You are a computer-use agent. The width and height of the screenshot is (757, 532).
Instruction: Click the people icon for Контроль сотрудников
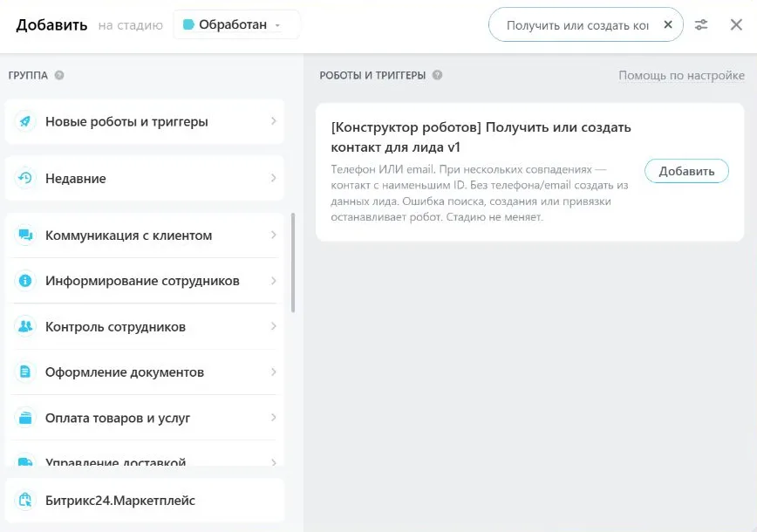25,326
